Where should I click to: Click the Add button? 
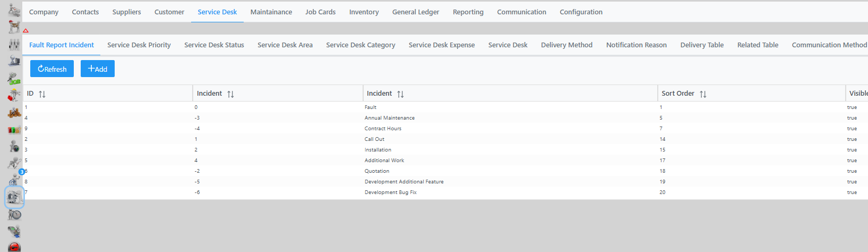(x=98, y=69)
